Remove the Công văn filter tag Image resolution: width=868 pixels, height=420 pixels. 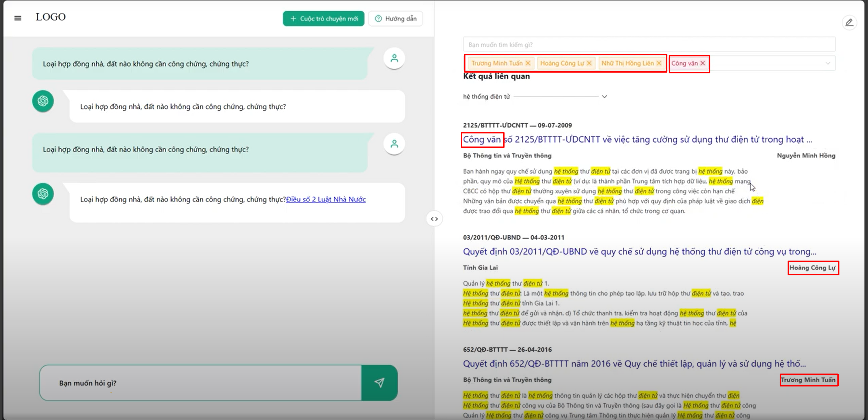click(702, 63)
